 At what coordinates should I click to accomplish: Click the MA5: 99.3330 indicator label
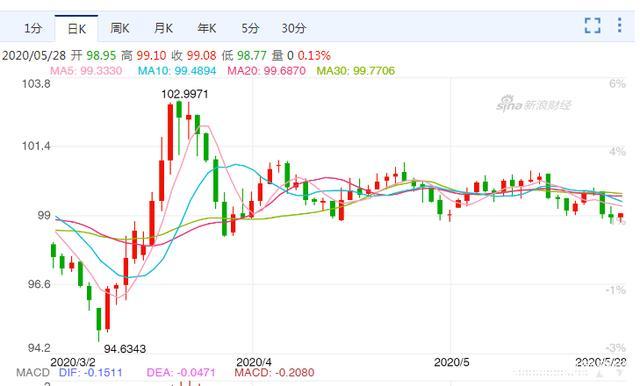click(x=86, y=71)
